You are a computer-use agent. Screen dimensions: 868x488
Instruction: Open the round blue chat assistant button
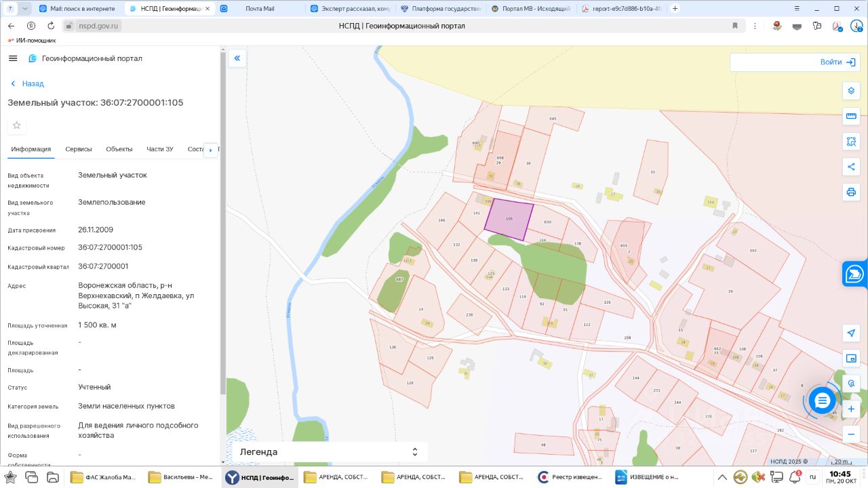point(822,401)
